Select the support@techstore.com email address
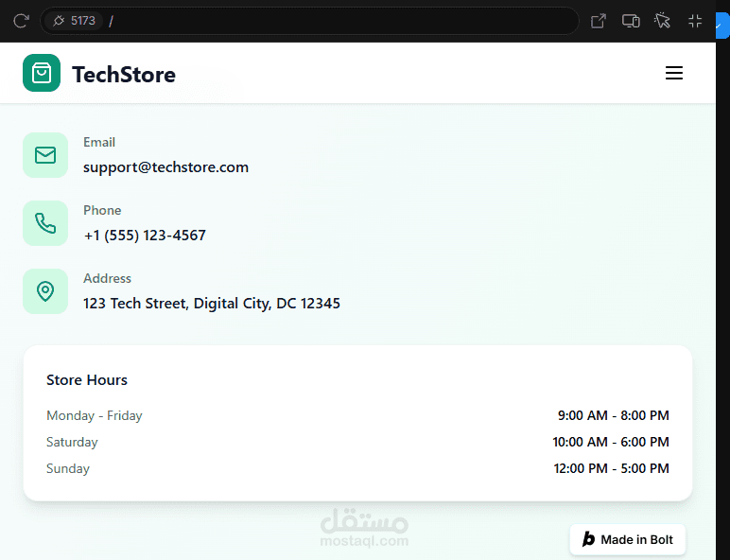Viewport: 730px width, 560px height. click(x=165, y=167)
